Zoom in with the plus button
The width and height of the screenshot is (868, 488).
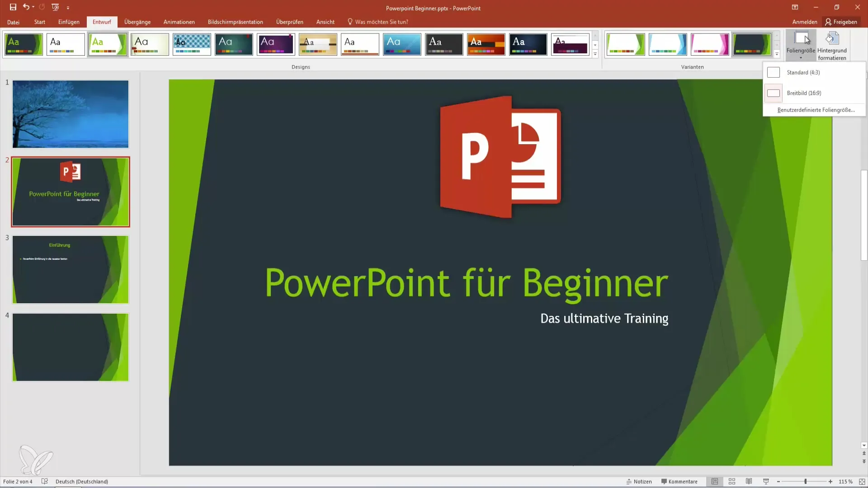(x=830, y=482)
